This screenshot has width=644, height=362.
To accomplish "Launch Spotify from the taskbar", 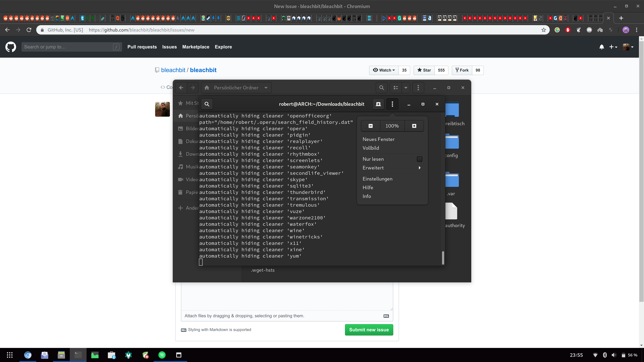I will pos(162,355).
